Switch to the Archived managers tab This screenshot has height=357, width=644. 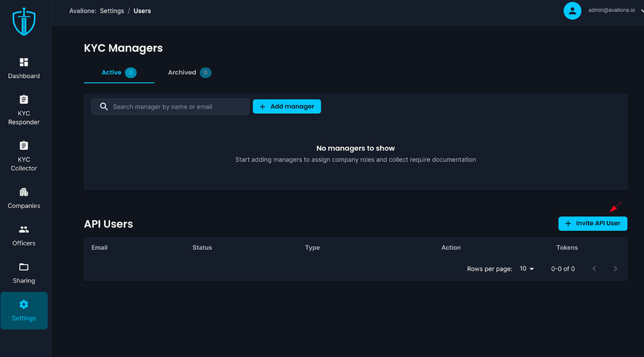click(189, 73)
